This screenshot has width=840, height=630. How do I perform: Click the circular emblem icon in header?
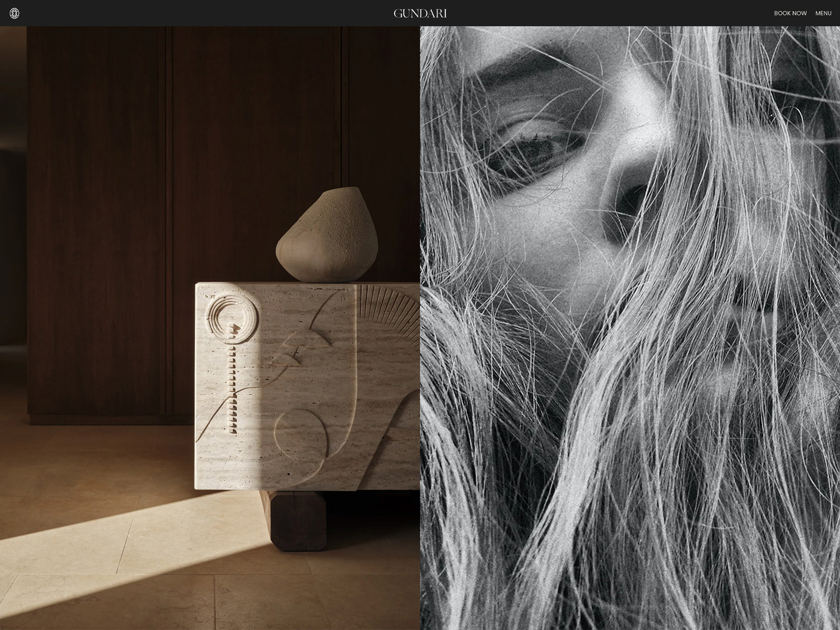[x=14, y=14]
